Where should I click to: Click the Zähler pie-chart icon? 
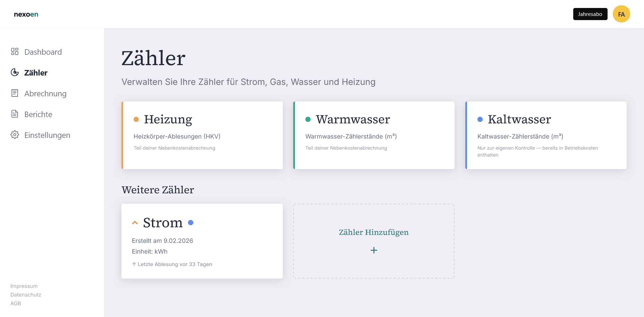15,72
